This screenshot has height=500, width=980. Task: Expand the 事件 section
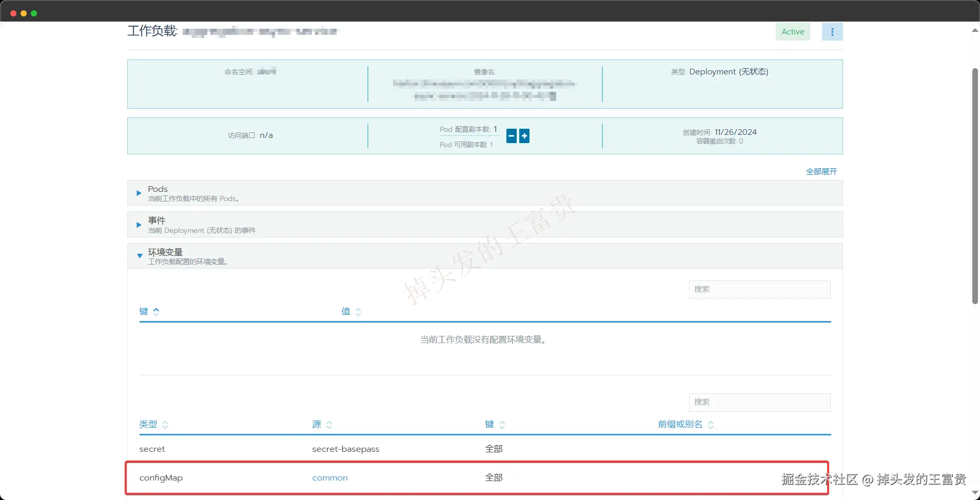pyautogui.click(x=139, y=225)
